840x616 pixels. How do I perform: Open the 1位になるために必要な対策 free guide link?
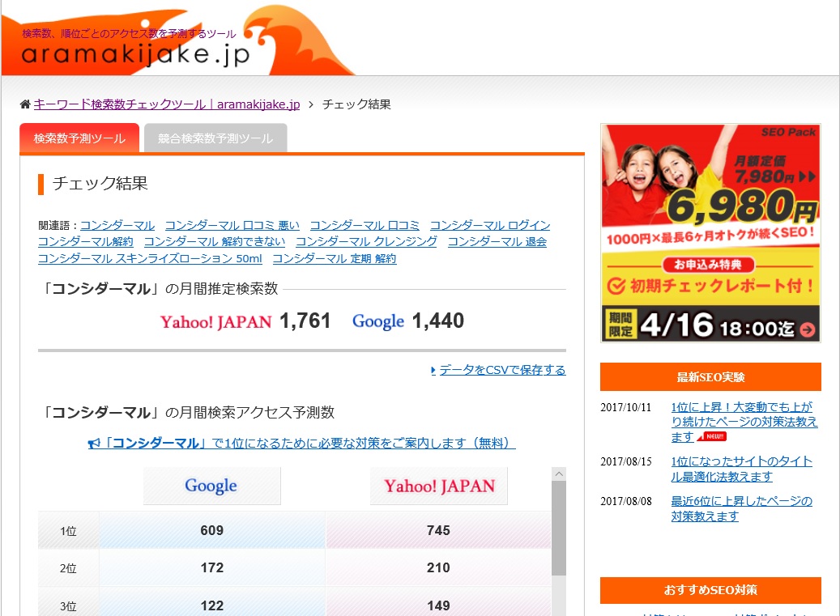tap(308, 443)
